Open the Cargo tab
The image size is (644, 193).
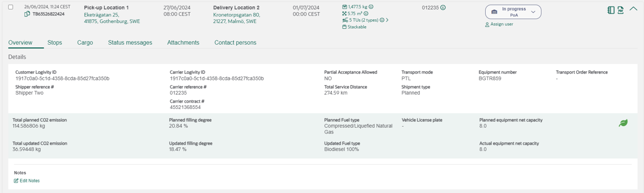[x=85, y=43]
